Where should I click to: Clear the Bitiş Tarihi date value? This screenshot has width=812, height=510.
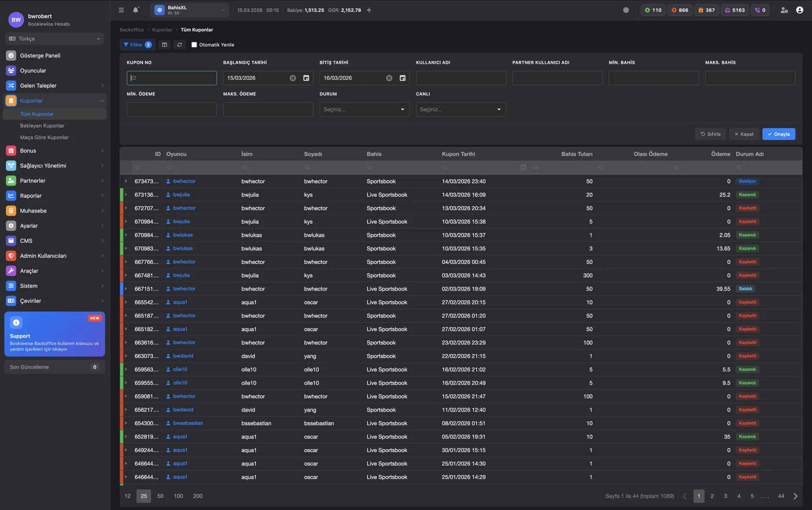pos(389,78)
